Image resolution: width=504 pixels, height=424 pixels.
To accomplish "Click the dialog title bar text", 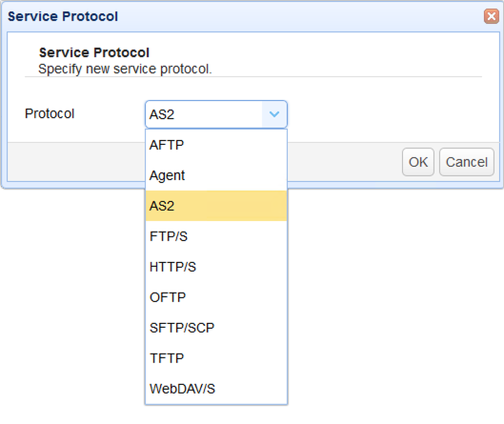I will tap(63, 16).
